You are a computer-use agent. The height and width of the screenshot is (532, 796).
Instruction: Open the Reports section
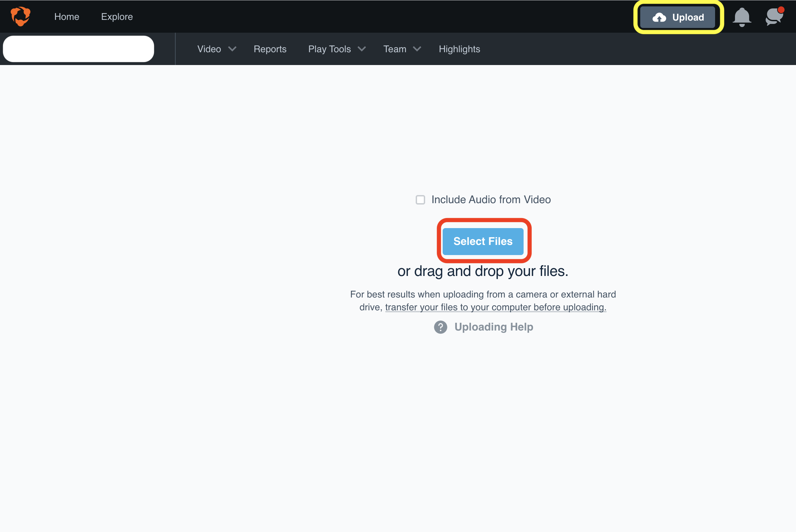click(x=270, y=49)
